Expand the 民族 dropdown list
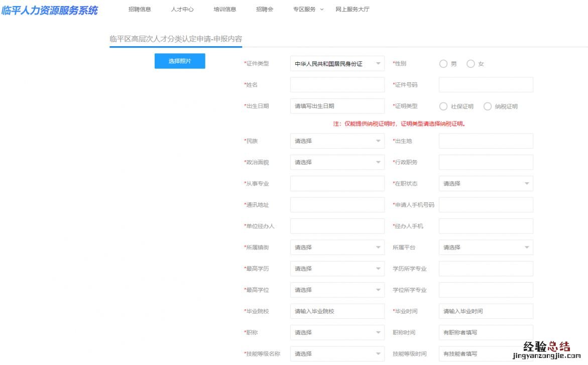 (337, 141)
